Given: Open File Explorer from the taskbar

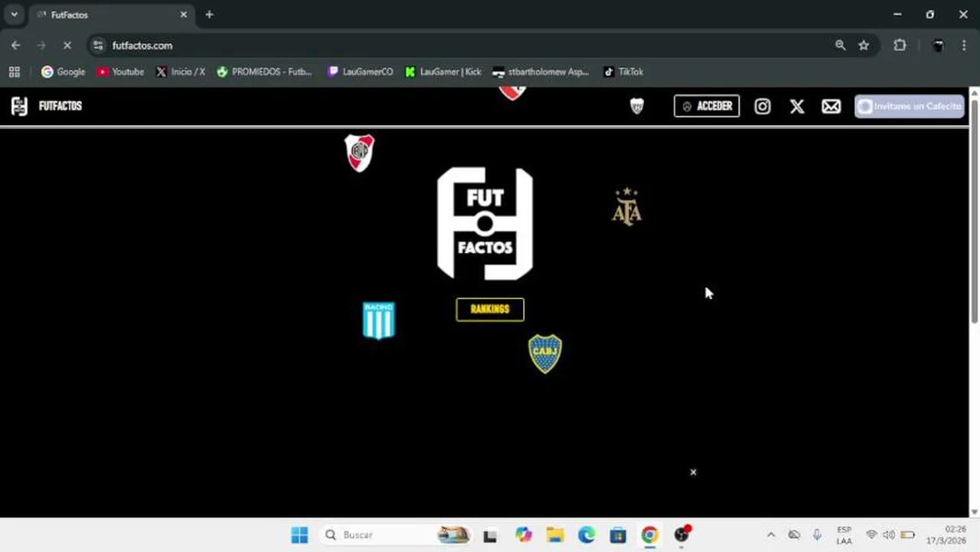Looking at the screenshot, I should pos(555,535).
